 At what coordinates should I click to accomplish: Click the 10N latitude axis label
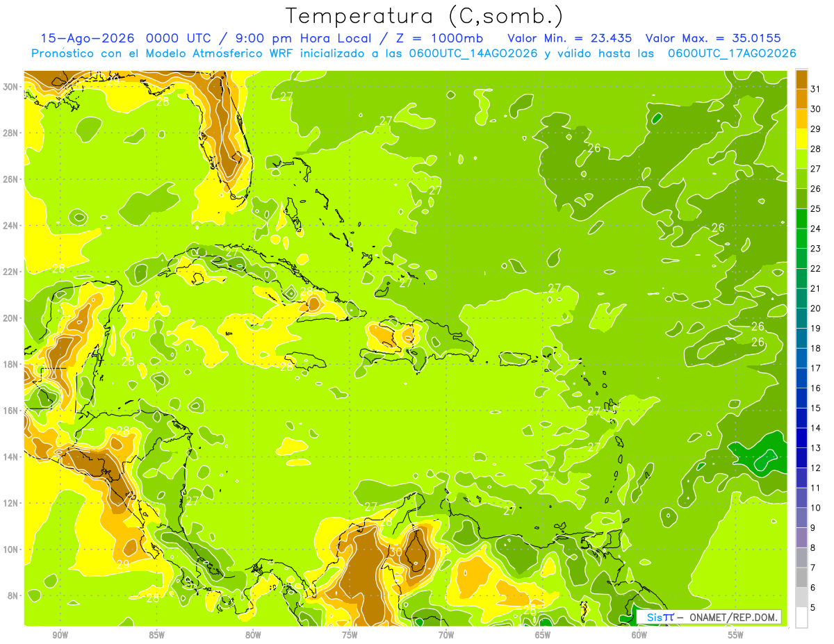10,550
